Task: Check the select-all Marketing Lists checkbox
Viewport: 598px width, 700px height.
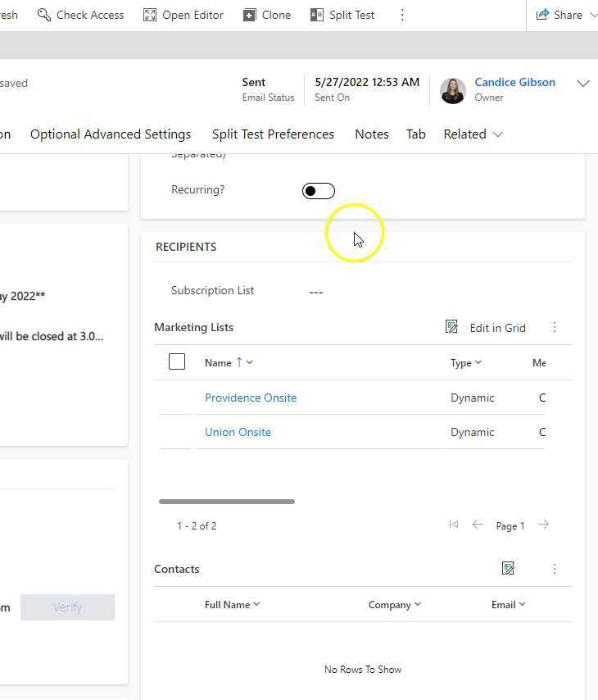Action: pyautogui.click(x=177, y=361)
